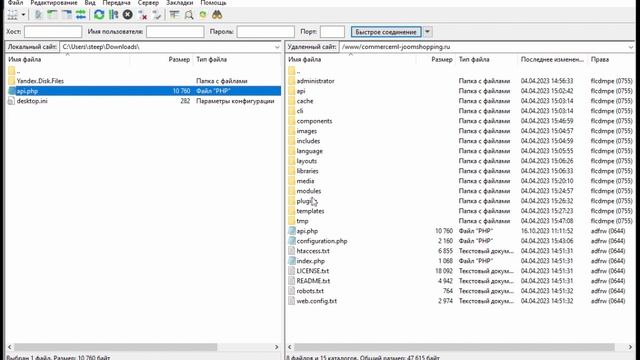Viewport: 640px width, 360px height.
Task: Click the cli folder icon
Action: [291, 111]
